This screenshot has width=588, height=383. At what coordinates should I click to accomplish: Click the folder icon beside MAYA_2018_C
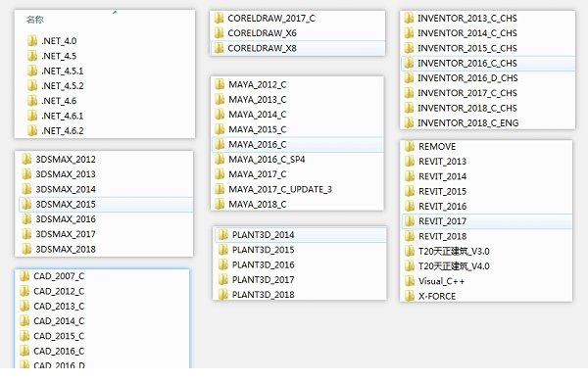click(220, 205)
